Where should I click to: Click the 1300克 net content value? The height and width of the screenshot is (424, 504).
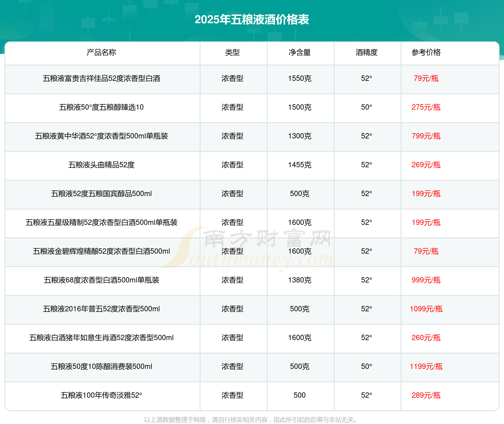coord(300,136)
